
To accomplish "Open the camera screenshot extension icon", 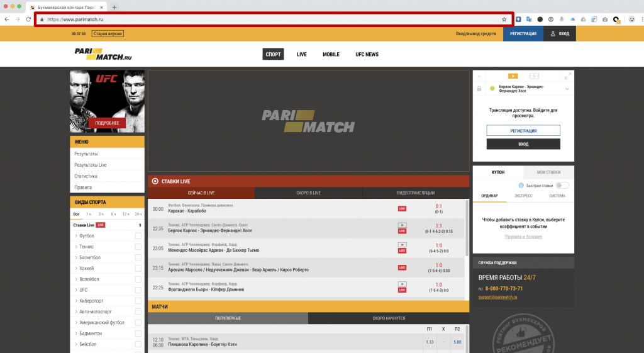I will pyautogui.click(x=605, y=20).
